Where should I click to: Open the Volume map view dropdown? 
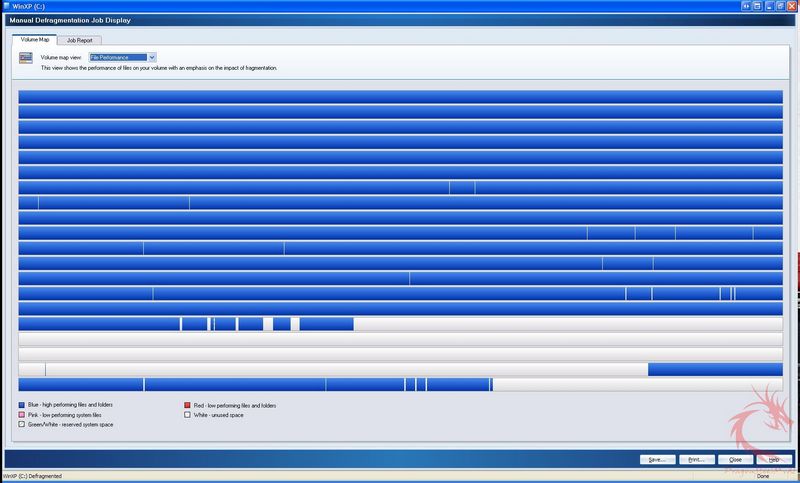click(152, 58)
